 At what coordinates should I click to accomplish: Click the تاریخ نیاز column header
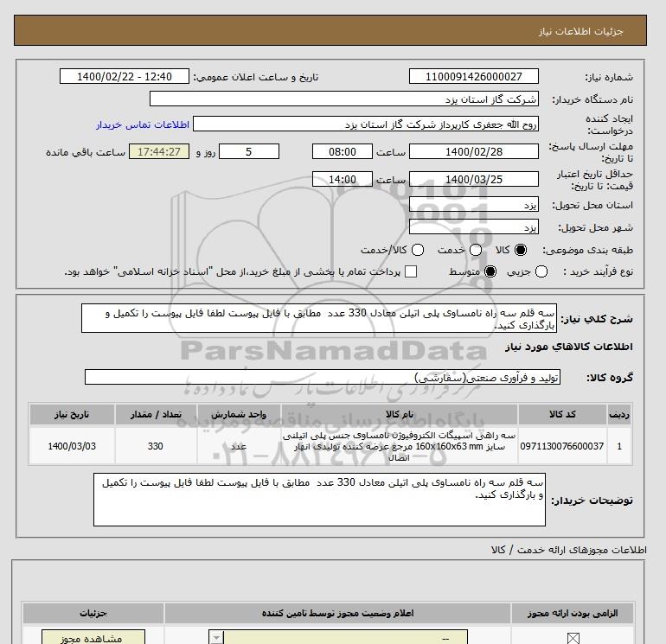click(x=72, y=414)
